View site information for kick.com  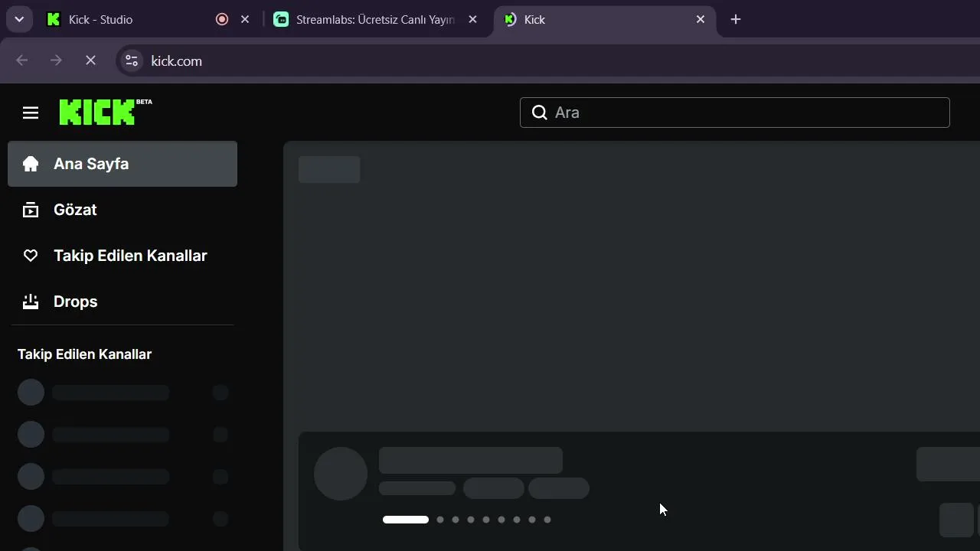tap(131, 60)
